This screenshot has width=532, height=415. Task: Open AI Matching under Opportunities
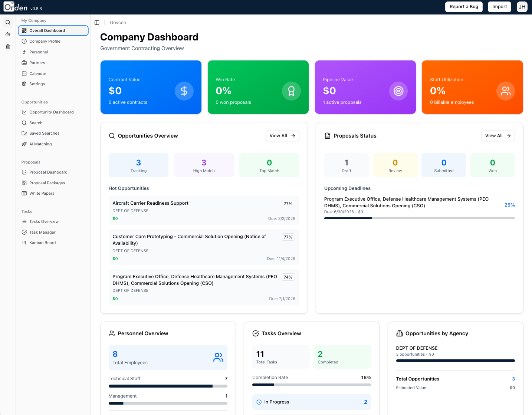pyautogui.click(x=40, y=144)
